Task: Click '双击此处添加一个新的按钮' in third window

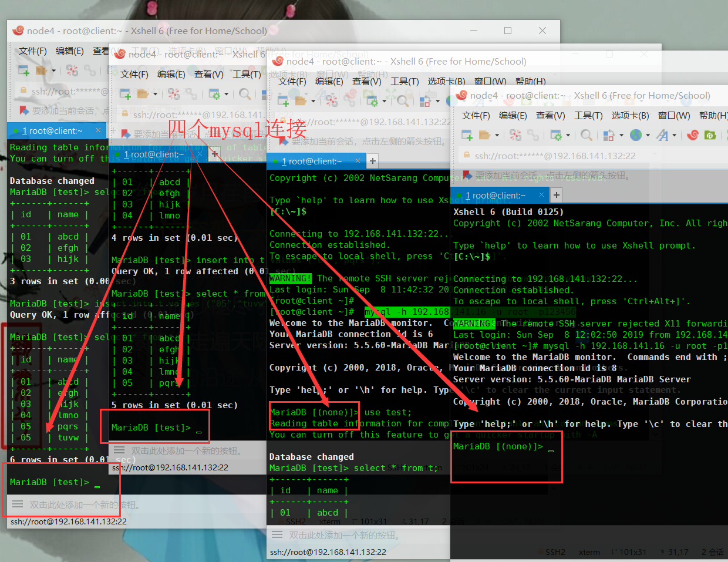Action: click(x=344, y=535)
